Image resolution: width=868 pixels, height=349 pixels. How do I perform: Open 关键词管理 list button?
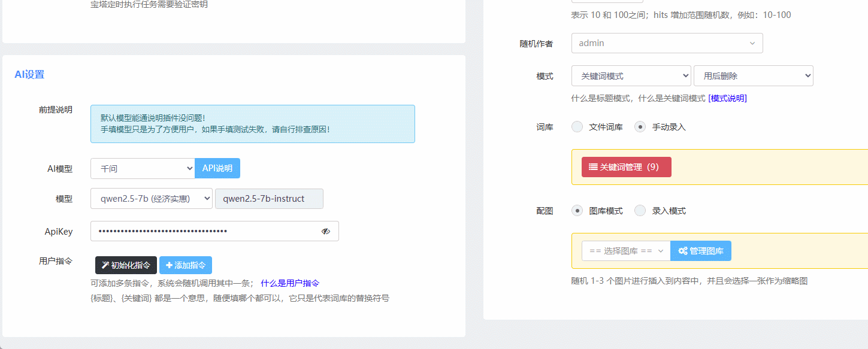[626, 167]
